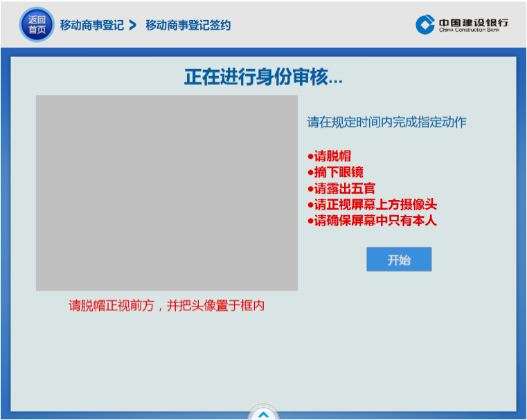Click the China Construction Bank logo emblem
Viewport: 527px width, 420px height.
[x=425, y=25]
